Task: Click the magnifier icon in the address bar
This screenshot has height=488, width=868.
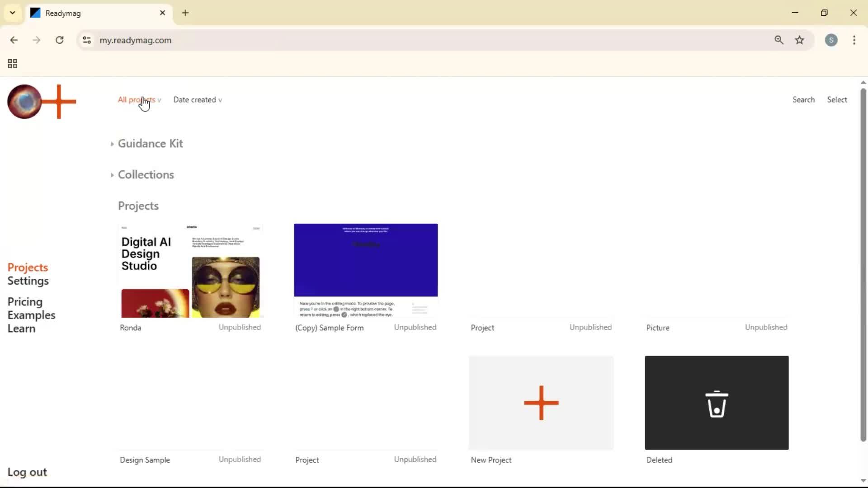Action: [778, 40]
